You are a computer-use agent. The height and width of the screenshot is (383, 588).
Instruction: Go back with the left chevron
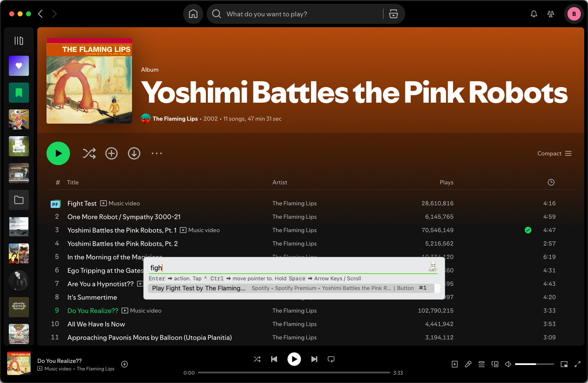pos(41,14)
